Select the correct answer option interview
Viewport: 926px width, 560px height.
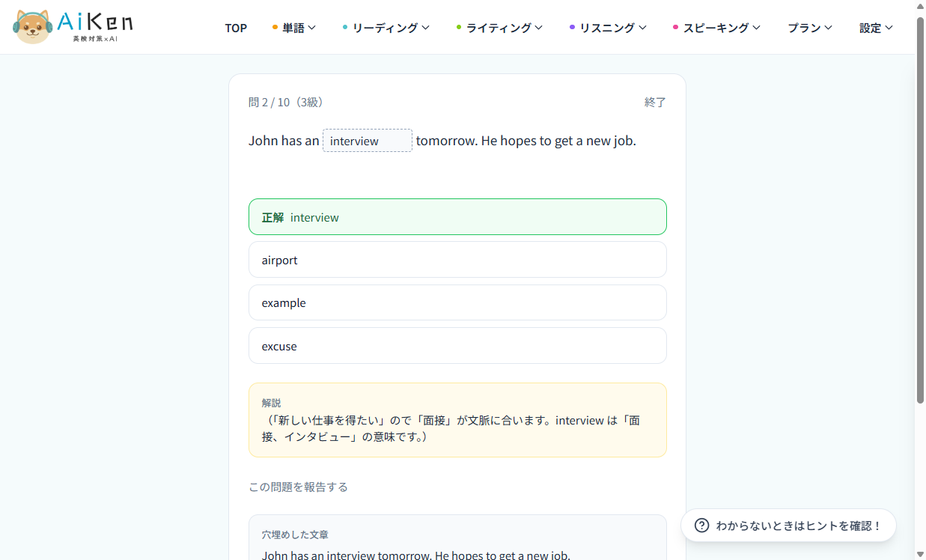coord(457,217)
